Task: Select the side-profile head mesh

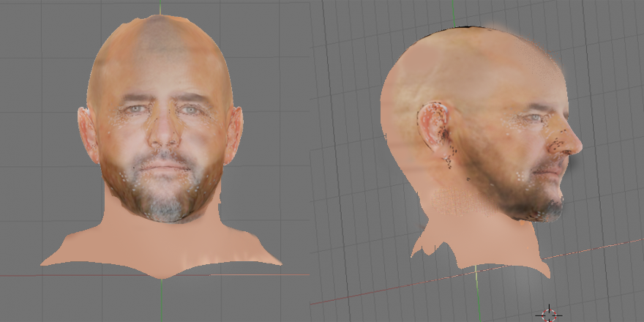Action: 482,152
